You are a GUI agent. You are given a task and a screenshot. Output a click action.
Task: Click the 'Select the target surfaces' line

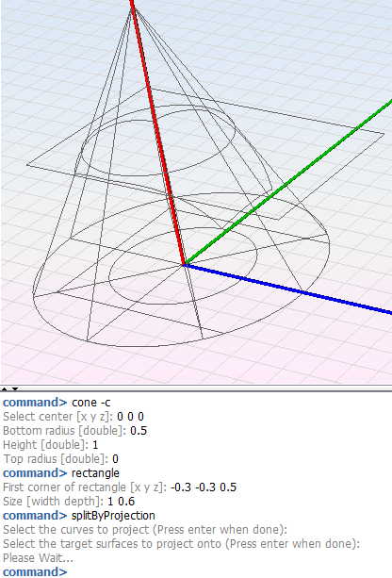(x=181, y=544)
